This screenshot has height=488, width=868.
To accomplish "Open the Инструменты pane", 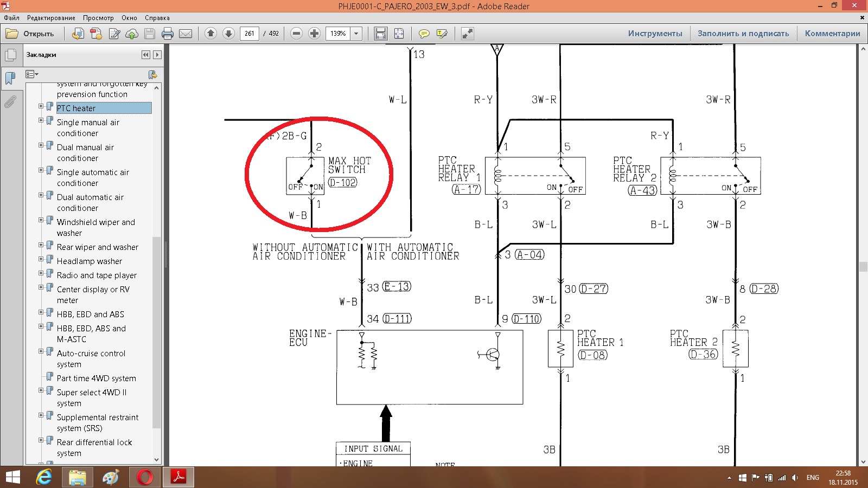I will (x=655, y=34).
